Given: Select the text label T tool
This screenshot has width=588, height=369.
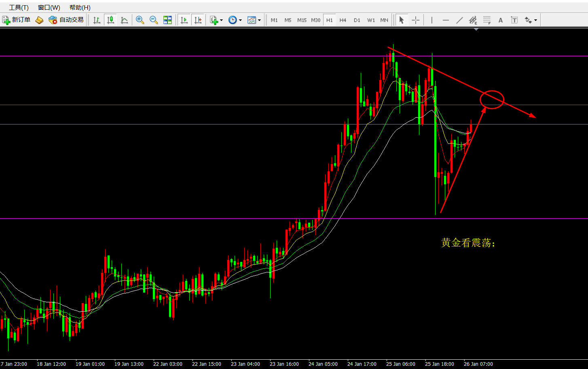Looking at the screenshot, I should pyautogui.click(x=514, y=20).
